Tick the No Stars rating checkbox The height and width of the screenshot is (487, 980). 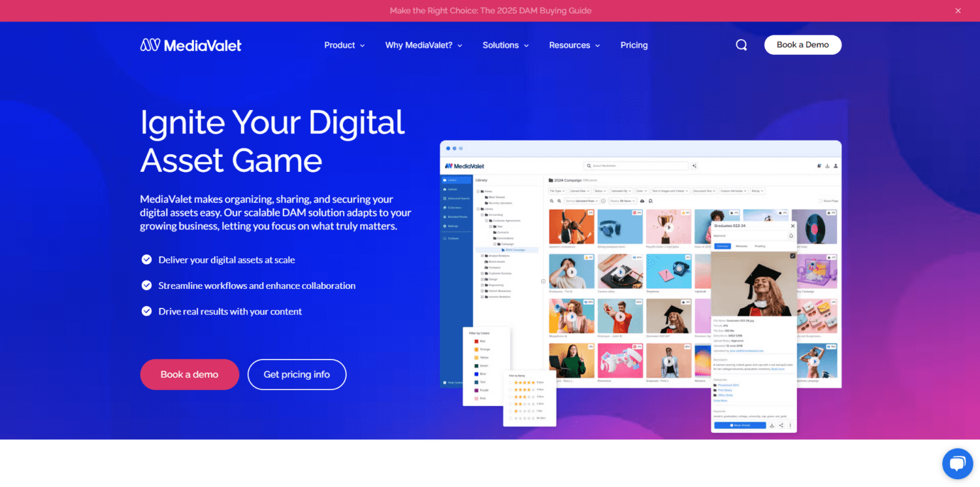tap(511, 418)
